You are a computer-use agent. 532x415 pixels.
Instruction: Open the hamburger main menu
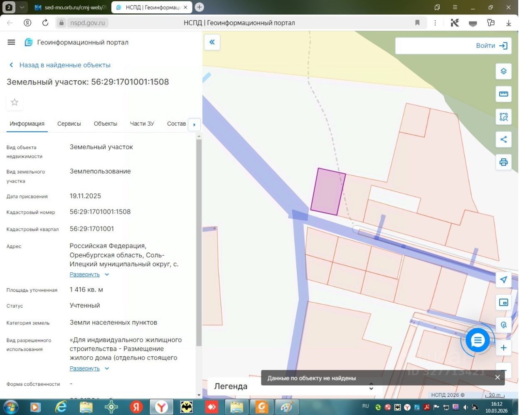tap(11, 42)
